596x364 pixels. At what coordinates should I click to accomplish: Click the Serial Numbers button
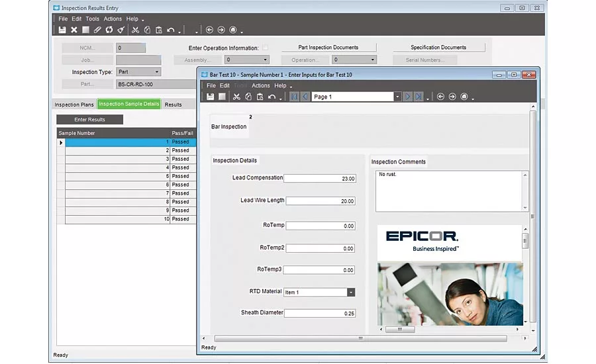coord(425,60)
